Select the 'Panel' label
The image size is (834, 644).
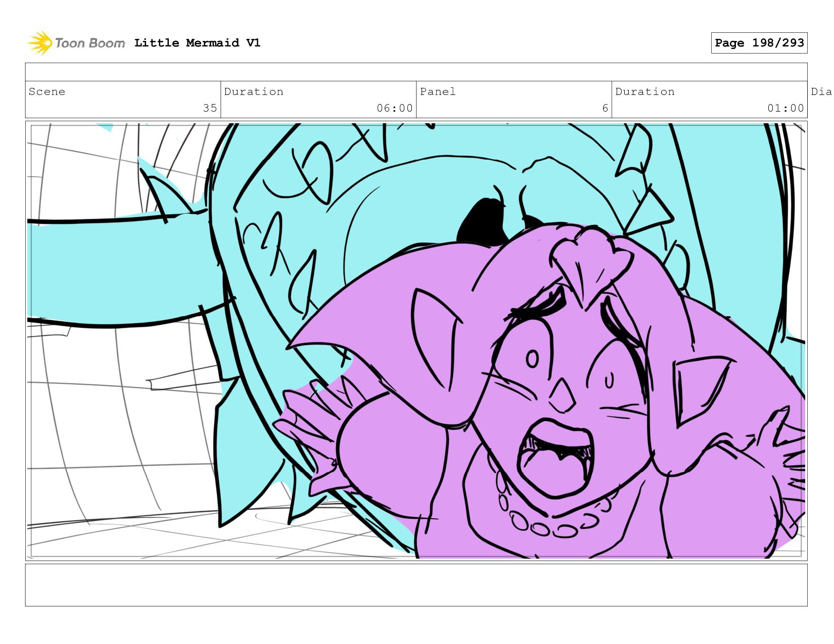(438, 91)
